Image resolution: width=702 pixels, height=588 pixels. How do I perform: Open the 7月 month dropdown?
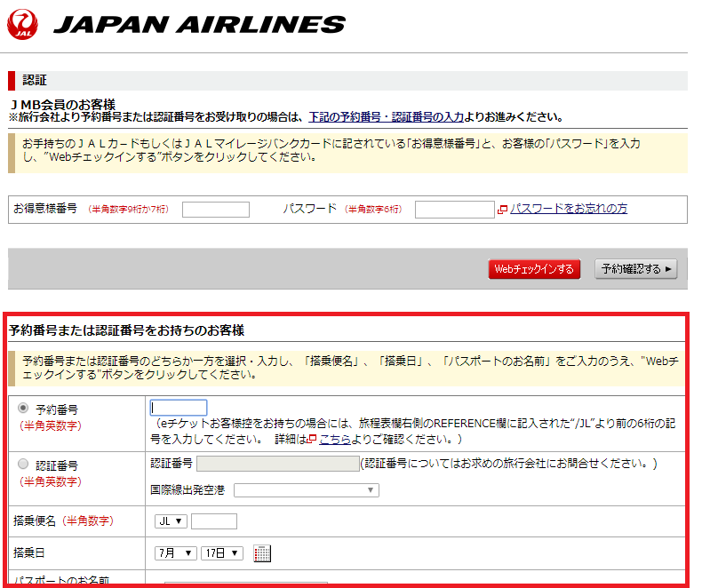176,553
